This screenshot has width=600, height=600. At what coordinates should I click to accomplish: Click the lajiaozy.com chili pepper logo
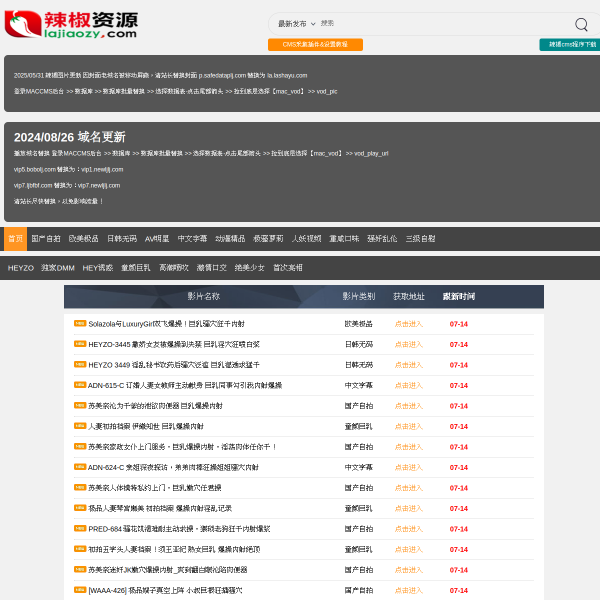point(71,24)
